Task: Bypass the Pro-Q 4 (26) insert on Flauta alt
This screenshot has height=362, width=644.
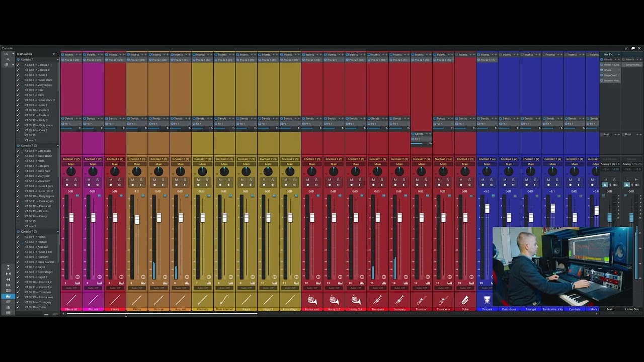Action: click(x=63, y=60)
